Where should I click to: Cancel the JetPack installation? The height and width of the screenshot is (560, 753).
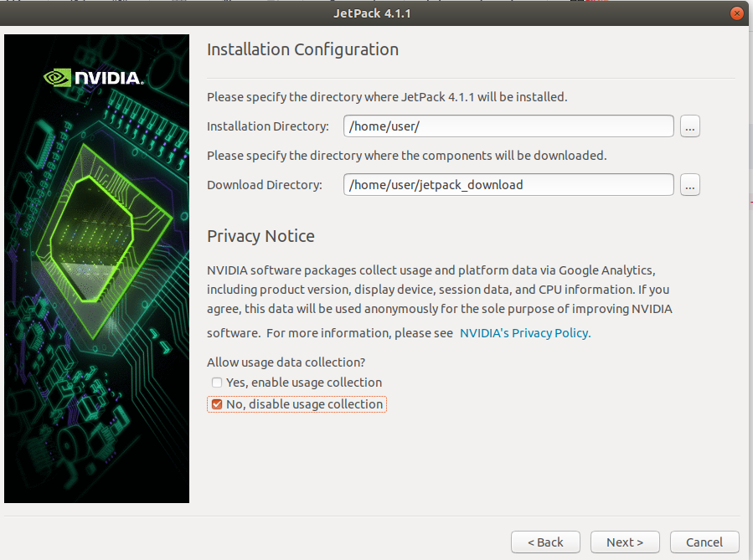[704, 542]
